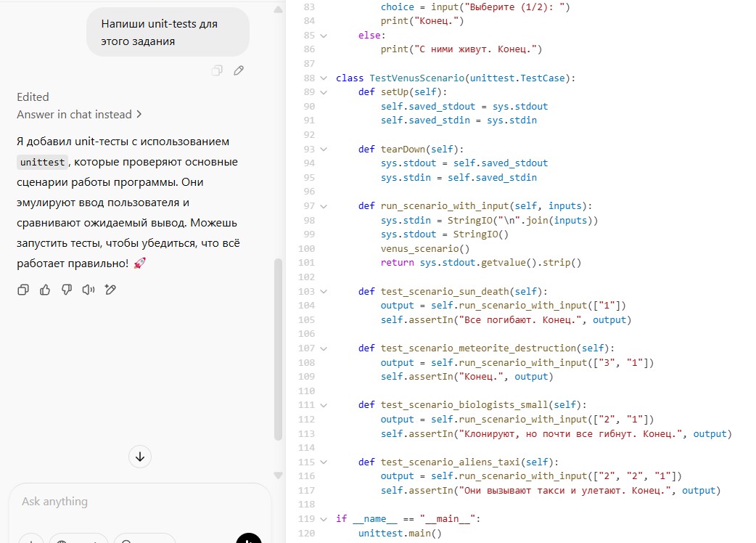Screen dimensions: 756x543
Task: Fold the tearDown method at line 93
Action: pyautogui.click(x=324, y=150)
